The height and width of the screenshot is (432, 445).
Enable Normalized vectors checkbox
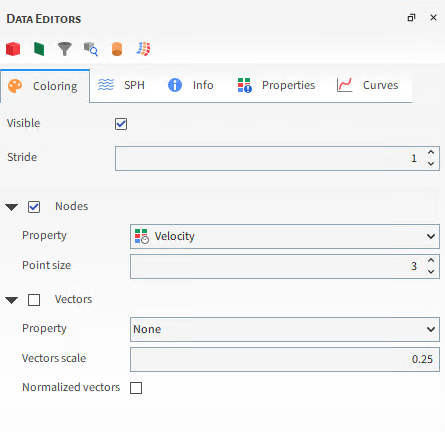coord(136,388)
